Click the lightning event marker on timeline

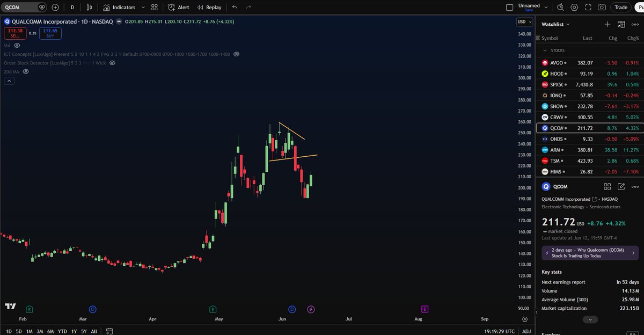point(311,309)
